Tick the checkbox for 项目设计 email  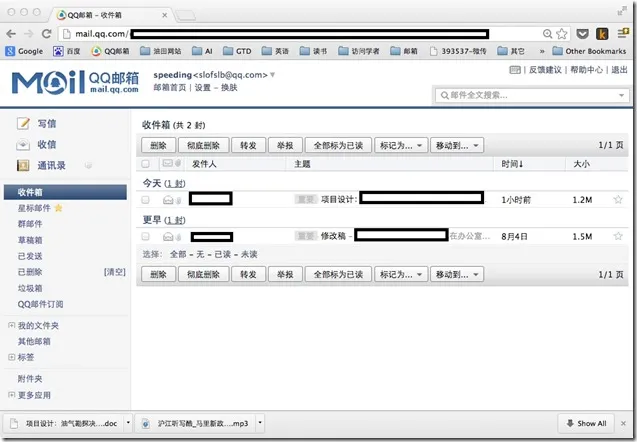pos(145,199)
